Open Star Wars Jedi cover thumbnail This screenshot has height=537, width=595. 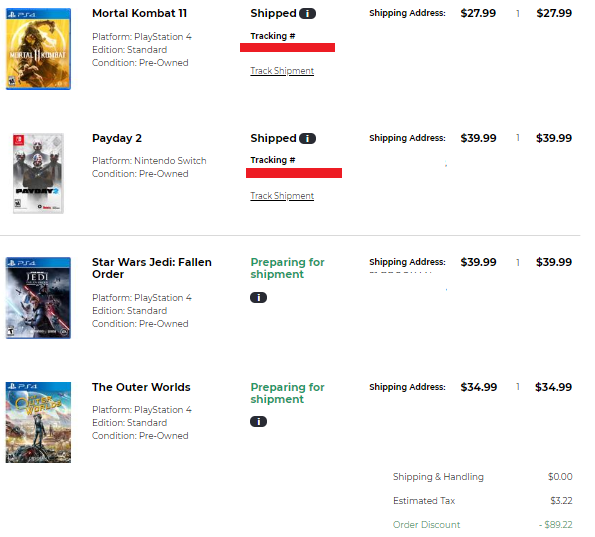point(38,298)
